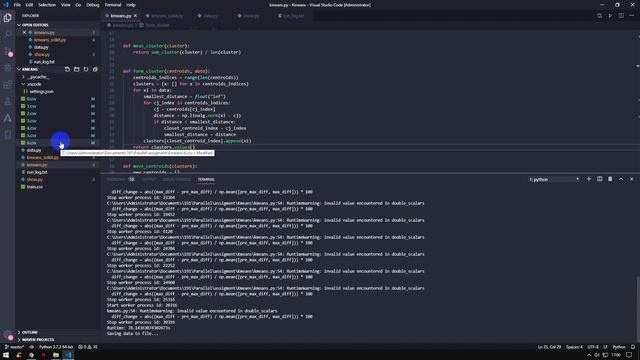Close the terminal panel

pos(631,179)
